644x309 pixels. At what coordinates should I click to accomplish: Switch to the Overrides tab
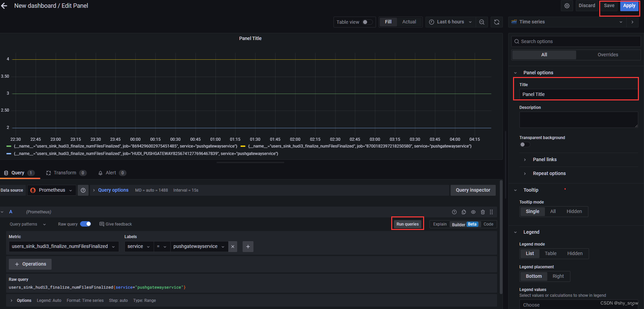click(607, 55)
